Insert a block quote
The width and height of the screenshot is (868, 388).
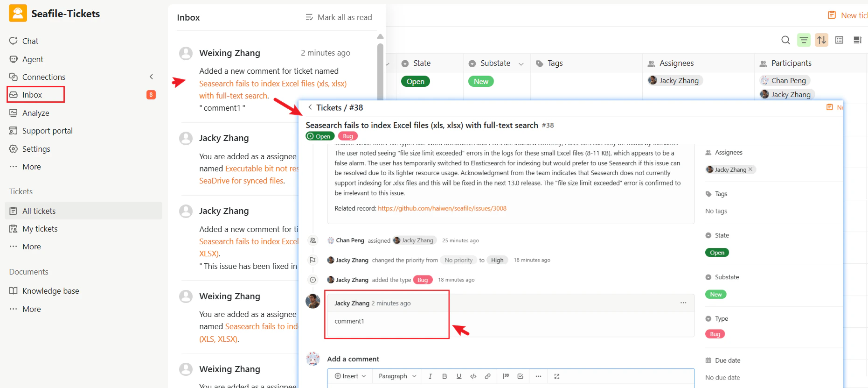[506, 376]
